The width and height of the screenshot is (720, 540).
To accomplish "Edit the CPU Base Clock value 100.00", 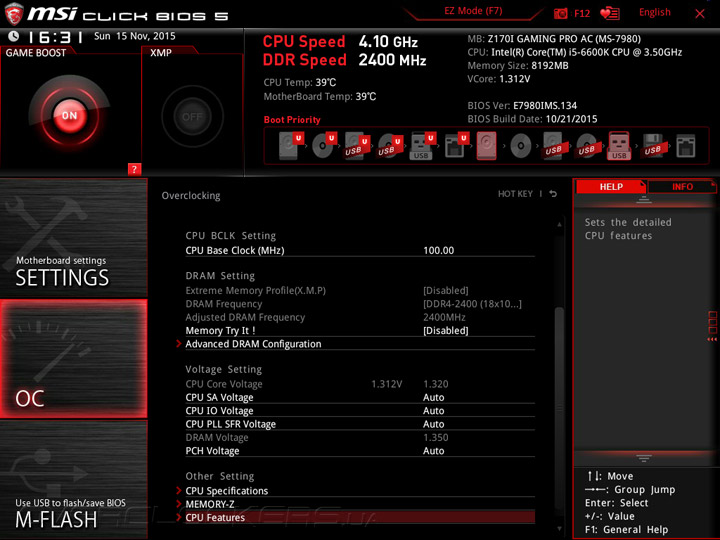I will 439,251.
